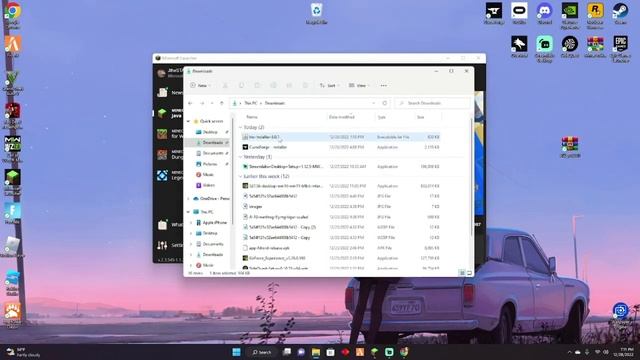Screen dimensions: 640x360
Task: Click the Chrome icon on the taskbar
Action: (x=404, y=352)
